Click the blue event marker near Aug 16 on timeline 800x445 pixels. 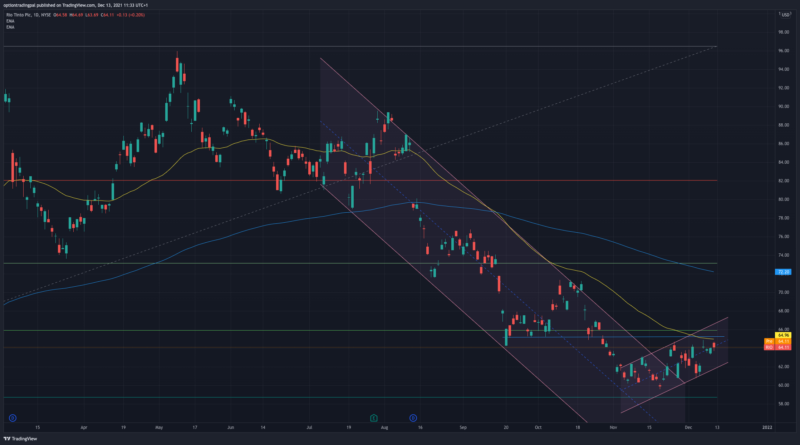tap(413, 417)
